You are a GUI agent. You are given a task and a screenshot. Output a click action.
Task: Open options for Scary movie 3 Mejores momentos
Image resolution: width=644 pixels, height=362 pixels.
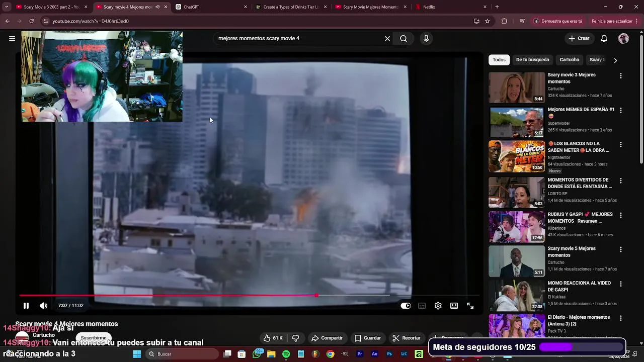[x=620, y=75]
